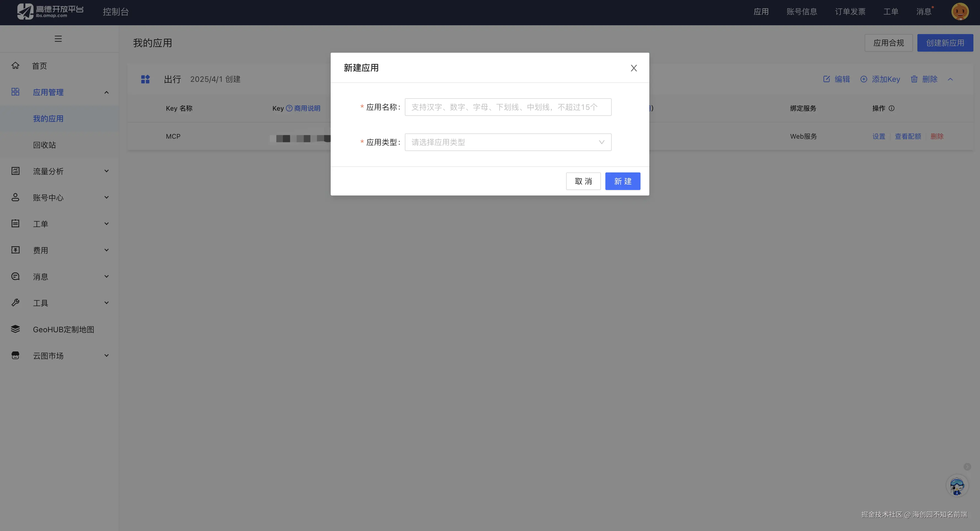Go to 订单发票 in top navigation
This screenshot has height=531, width=980.
point(850,12)
